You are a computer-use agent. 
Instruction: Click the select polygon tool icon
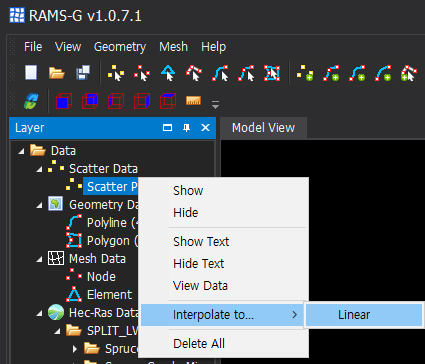[272, 73]
